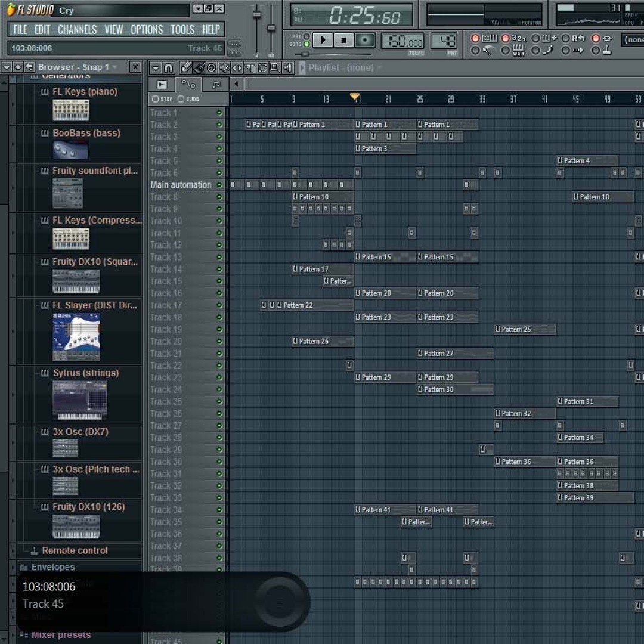The height and width of the screenshot is (644, 644).
Task: Switch to the Paint (brush) tool
Action: (198, 67)
